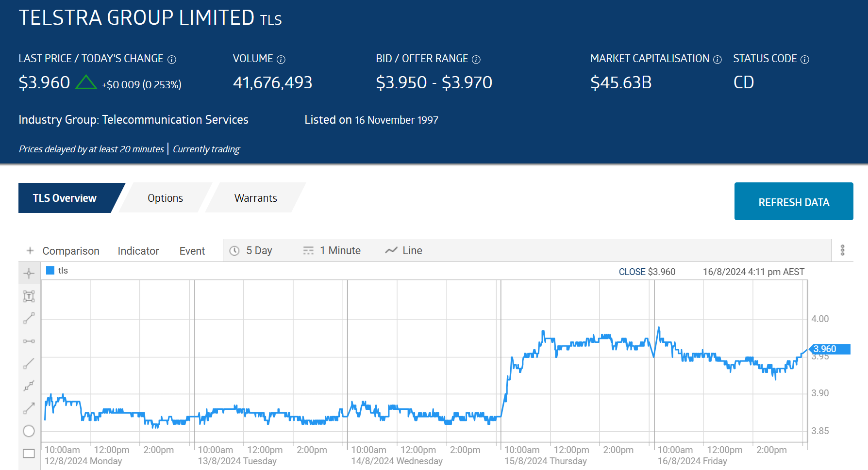868x470 pixels.
Task: Click the 16/8/2024 Friday date label
Action: coord(692,461)
